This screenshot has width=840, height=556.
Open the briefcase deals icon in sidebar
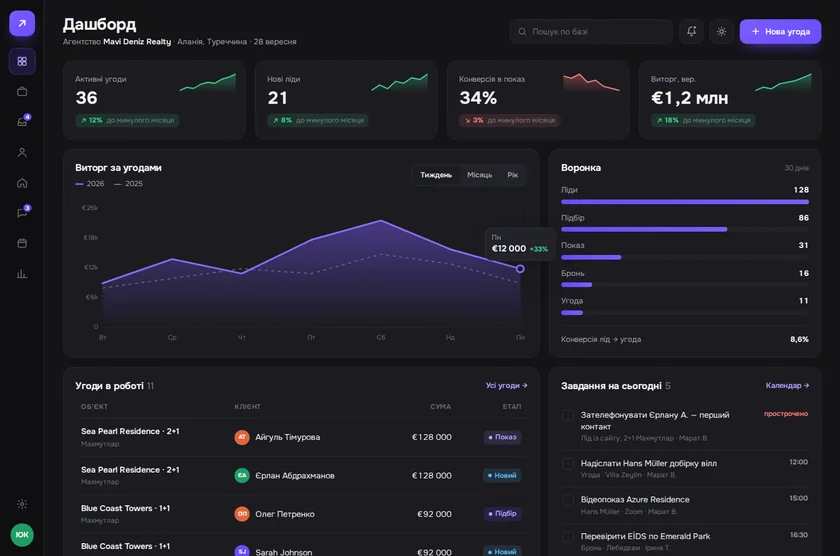tap(22, 92)
